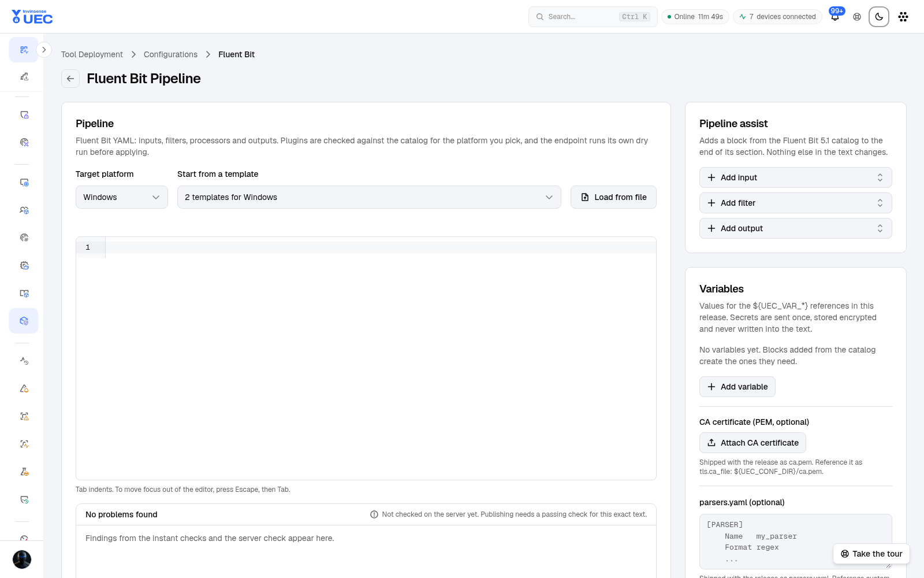
Task: Open the flask-with-globe sidebar icon
Action: [x=24, y=472]
